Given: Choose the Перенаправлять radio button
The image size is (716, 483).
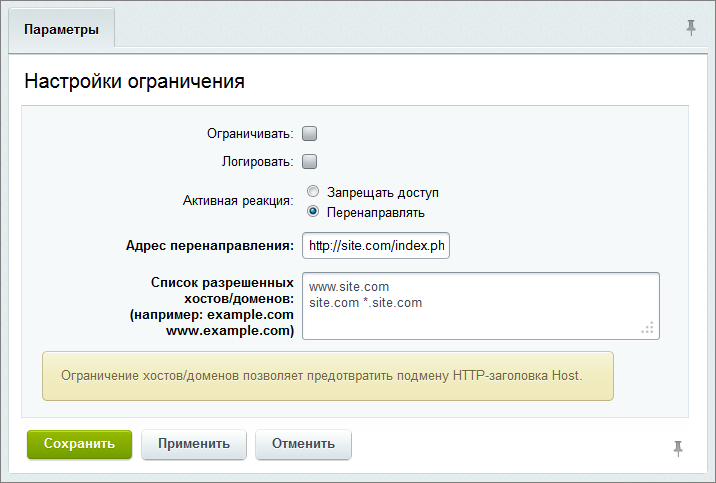Looking at the screenshot, I should 313,212.
